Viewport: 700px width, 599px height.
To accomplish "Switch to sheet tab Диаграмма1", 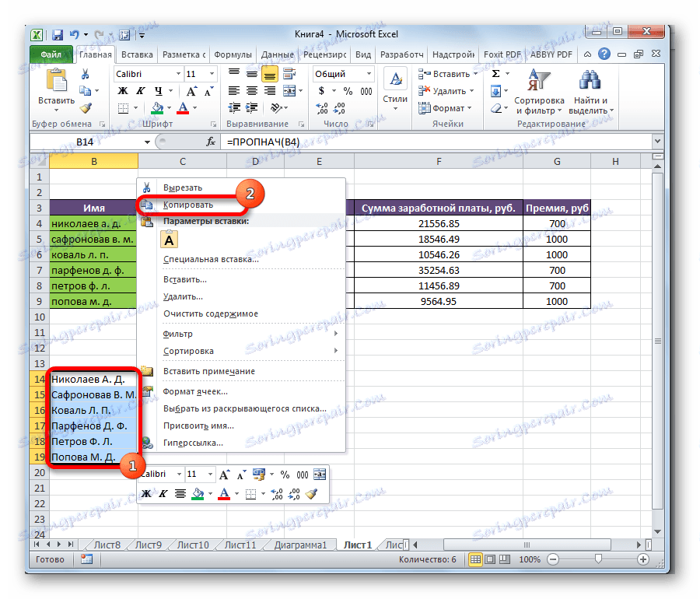I will click(x=300, y=545).
